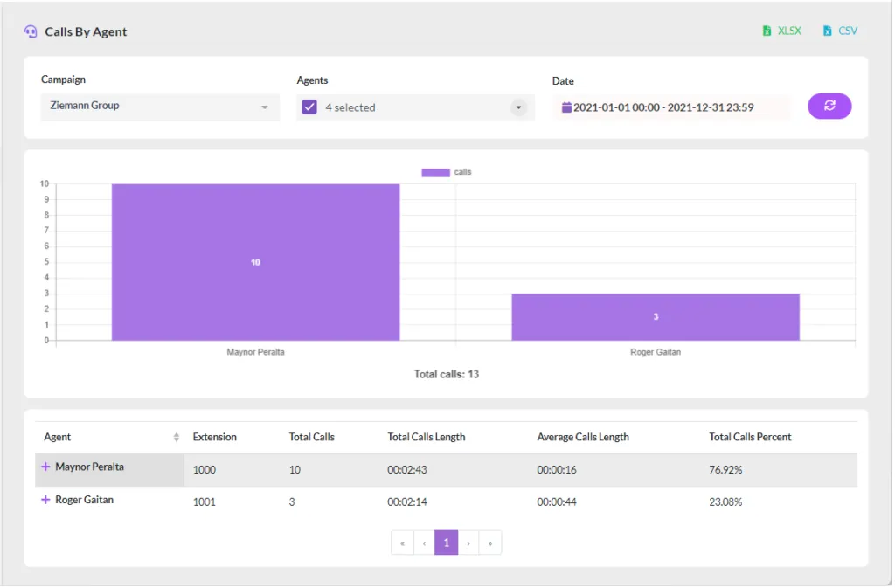The height and width of the screenshot is (588, 895).
Task: Expand Maynor Peralta row details
Action: (45, 467)
